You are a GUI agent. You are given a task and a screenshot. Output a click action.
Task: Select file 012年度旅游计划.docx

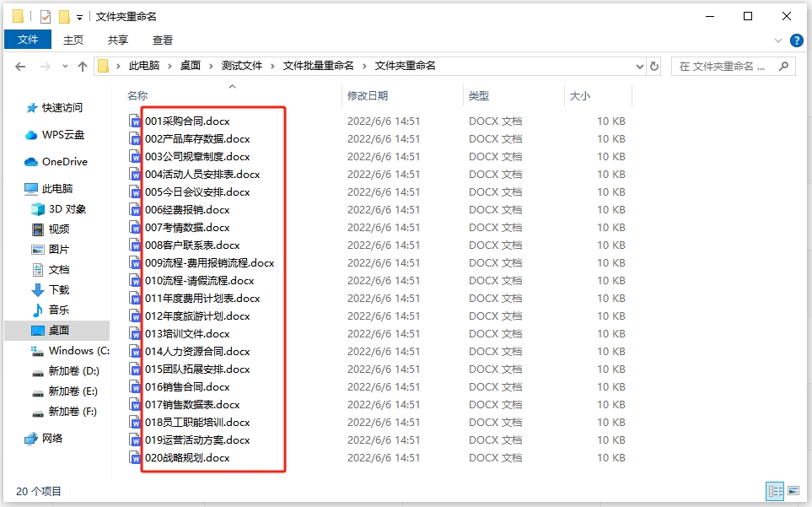click(197, 316)
